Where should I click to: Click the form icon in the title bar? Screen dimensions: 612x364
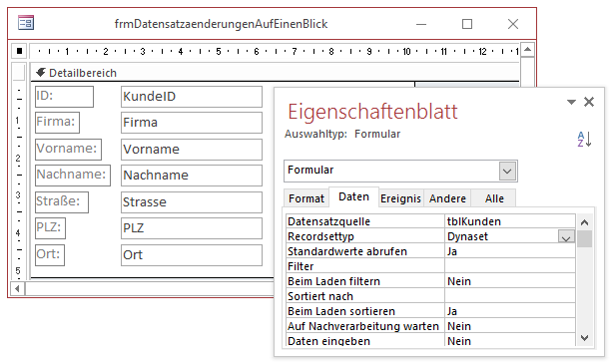click(x=26, y=23)
